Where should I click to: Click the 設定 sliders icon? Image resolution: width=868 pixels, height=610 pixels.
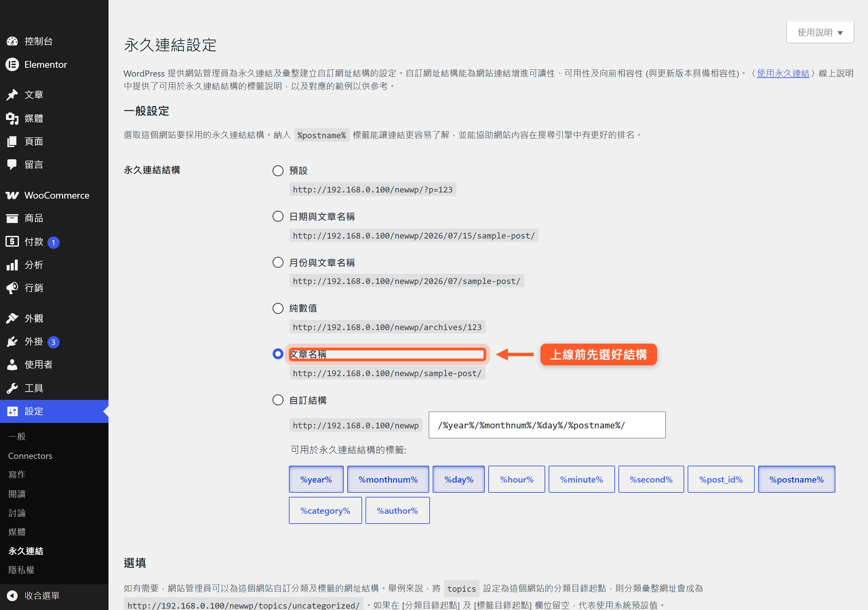tap(12, 411)
